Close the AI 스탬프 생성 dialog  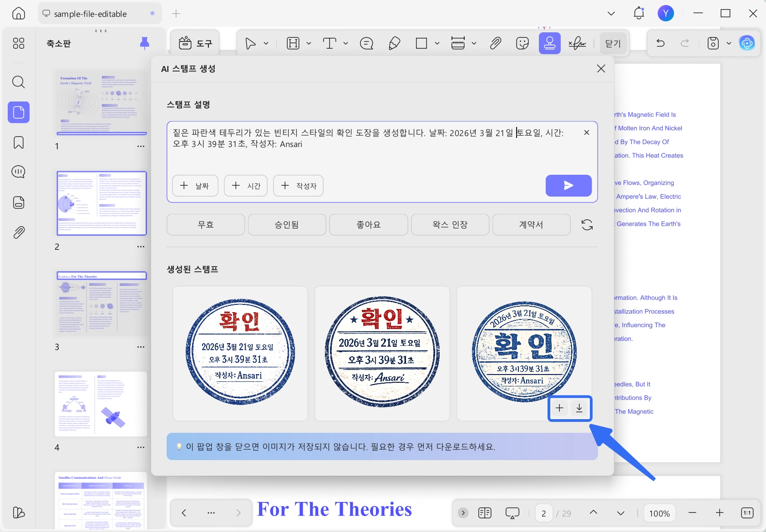(601, 69)
